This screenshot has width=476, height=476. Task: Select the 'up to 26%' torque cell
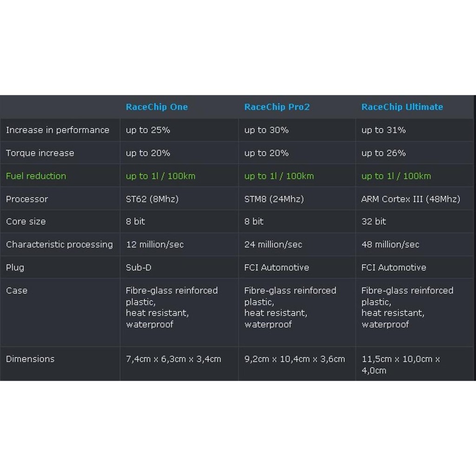[383, 153]
